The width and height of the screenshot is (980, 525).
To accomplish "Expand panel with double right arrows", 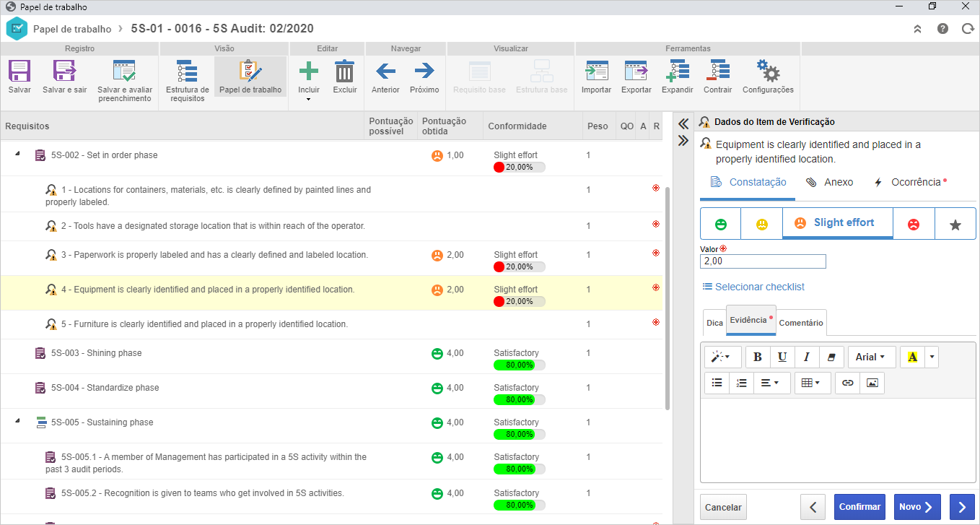I will 683,141.
